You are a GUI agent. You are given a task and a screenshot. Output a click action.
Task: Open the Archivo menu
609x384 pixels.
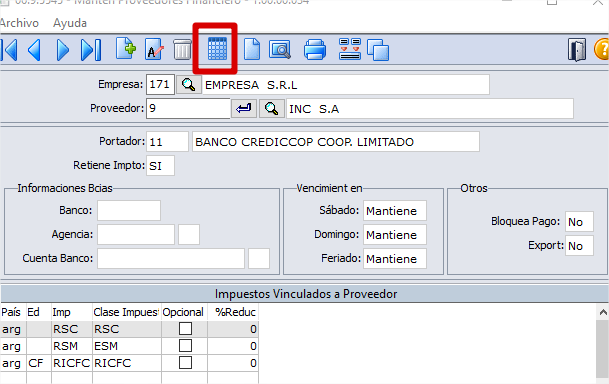(x=19, y=23)
